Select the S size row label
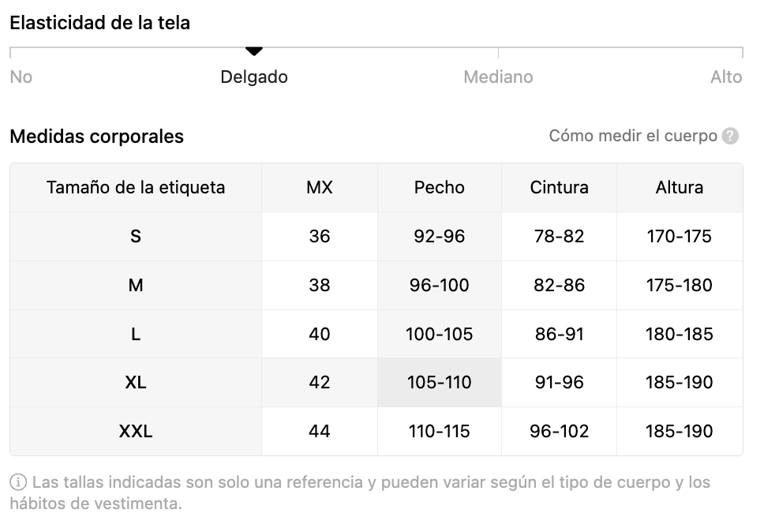Image resolution: width=764 pixels, height=532 pixels. pos(136,237)
